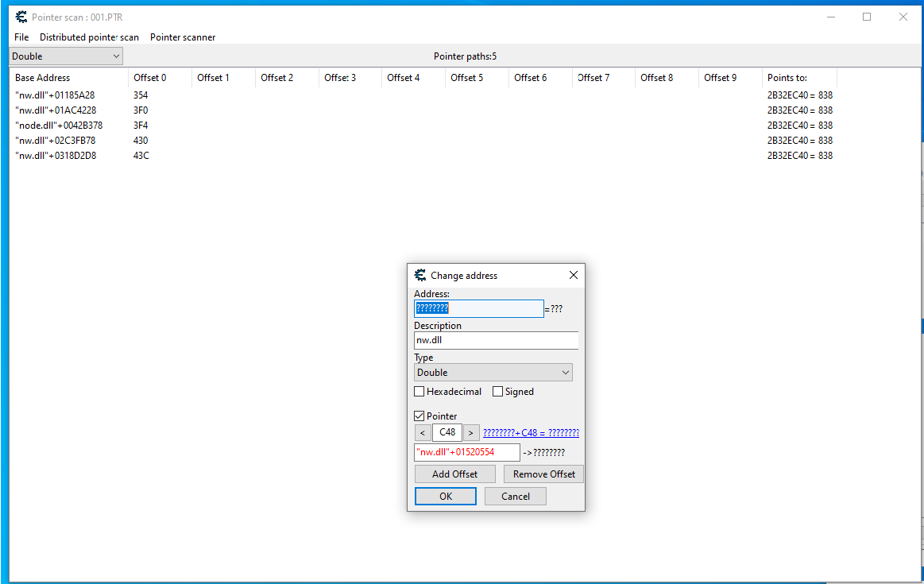Open the File menu
This screenshot has width=924, height=584.
(x=21, y=37)
